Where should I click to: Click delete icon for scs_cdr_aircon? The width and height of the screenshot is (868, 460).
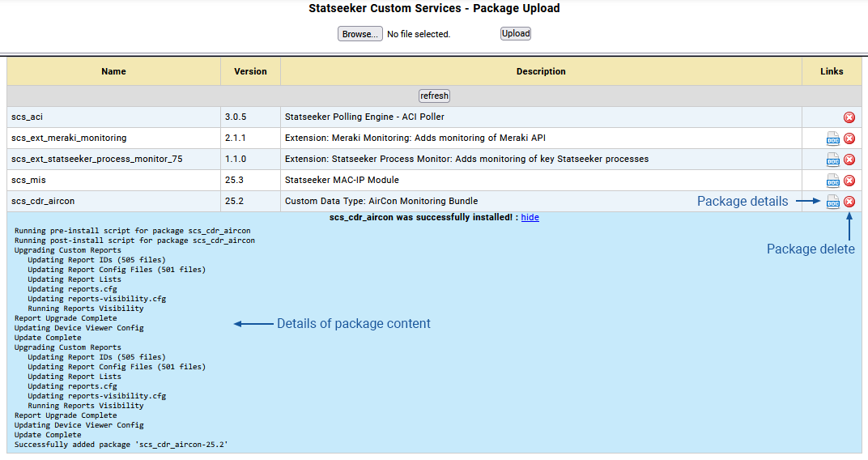pos(849,202)
